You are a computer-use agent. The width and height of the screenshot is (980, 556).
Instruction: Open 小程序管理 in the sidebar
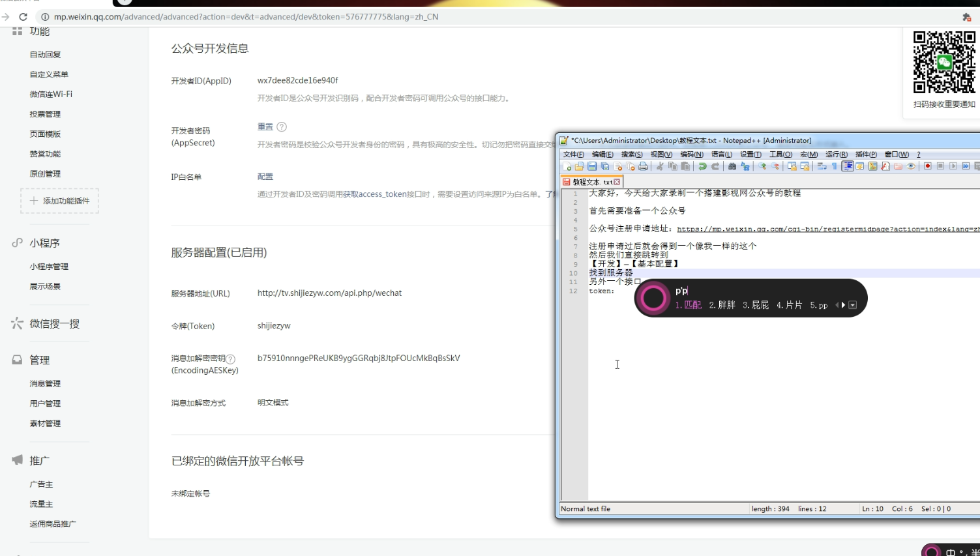pyautogui.click(x=49, y=267)
